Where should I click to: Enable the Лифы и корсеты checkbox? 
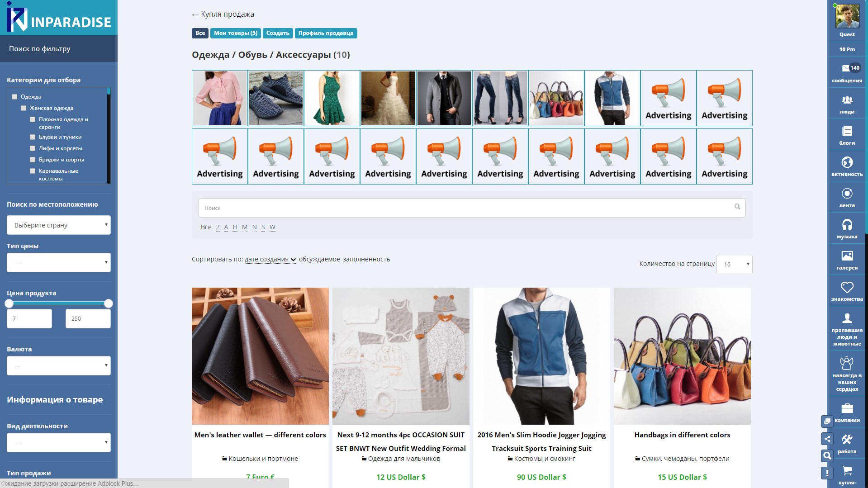pos(33,148)
